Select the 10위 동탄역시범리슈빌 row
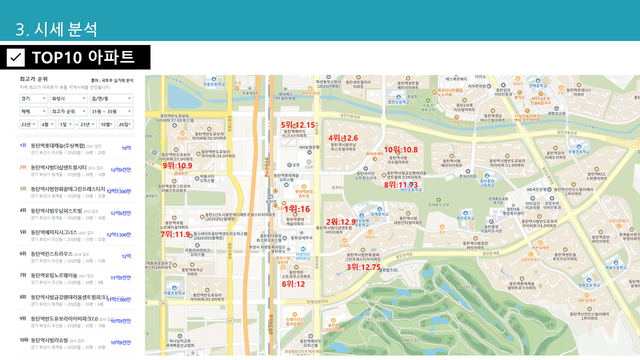640x360 pixels. (76, 343)
